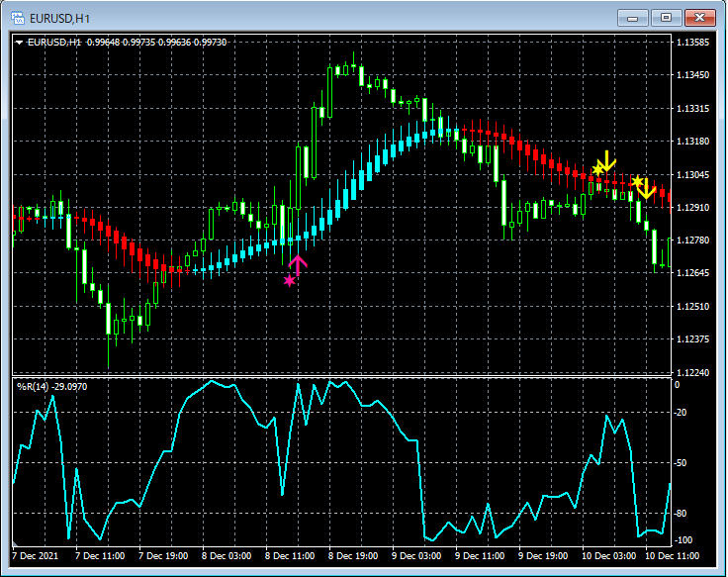Click the 7 Dec 2021 time label
This screenshot has width=728, height=577.
[x=36, y=555]
